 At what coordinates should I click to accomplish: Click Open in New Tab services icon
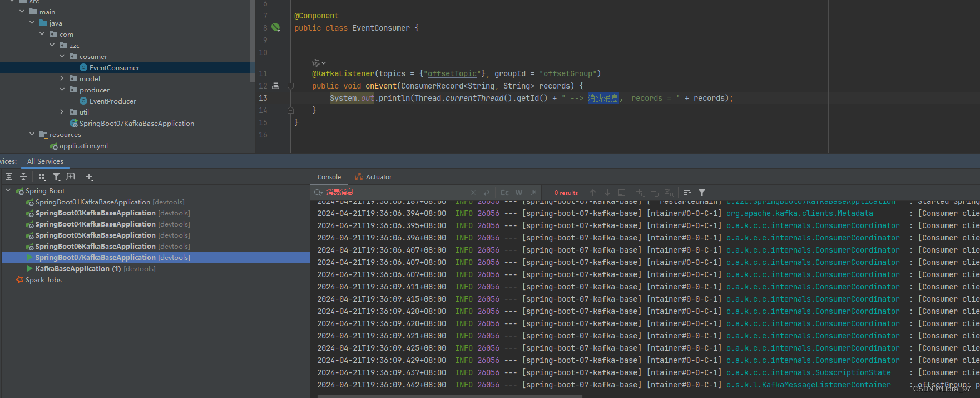click(x=71, y=176)
